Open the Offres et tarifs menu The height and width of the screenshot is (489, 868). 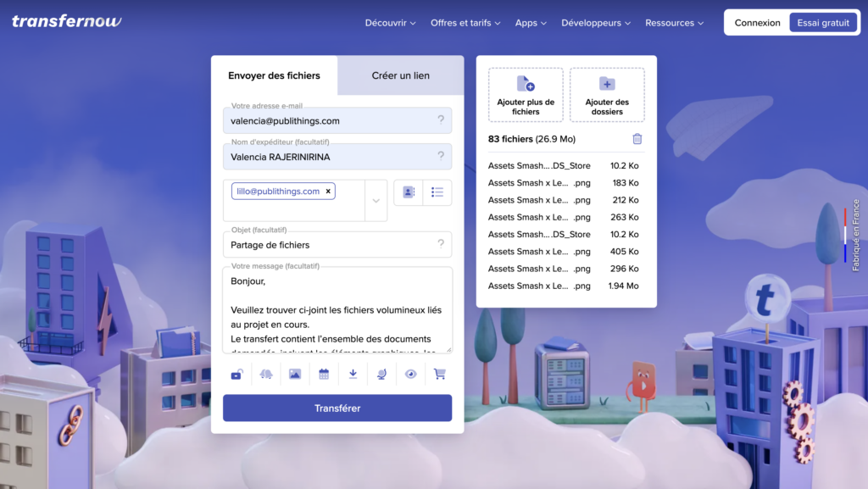pos(465,23)
